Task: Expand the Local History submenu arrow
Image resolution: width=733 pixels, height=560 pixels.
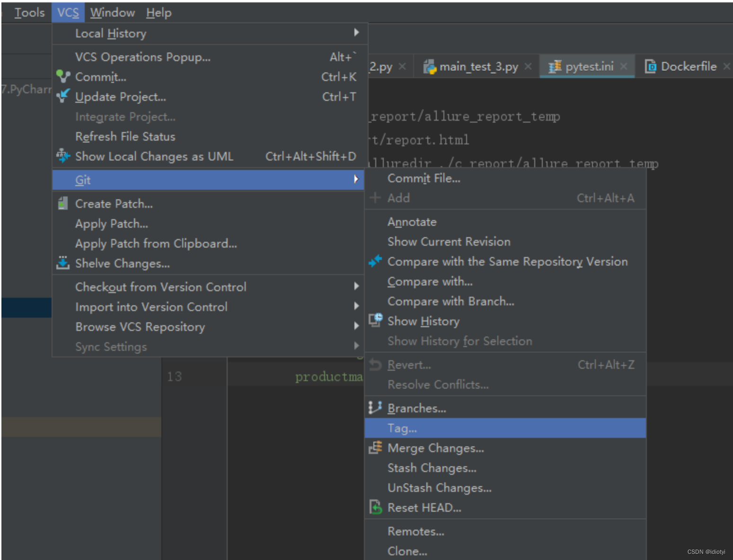Action: [x=356, y=32]
